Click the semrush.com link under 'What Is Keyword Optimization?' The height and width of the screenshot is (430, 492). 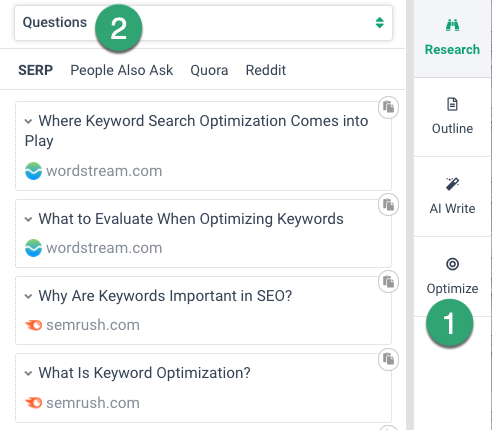point(93,403)
